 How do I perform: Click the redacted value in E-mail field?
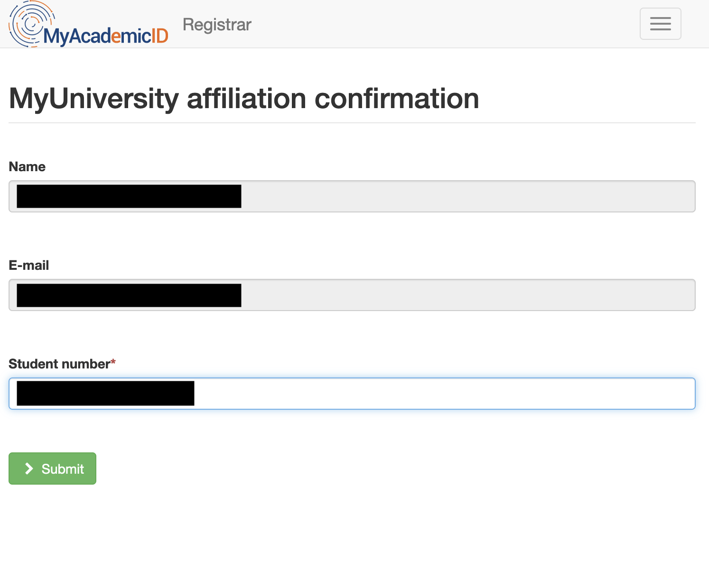pos(129,295)
